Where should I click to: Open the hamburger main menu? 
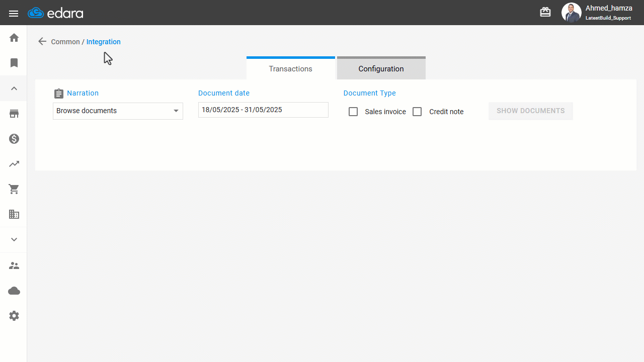pos(14,14)
